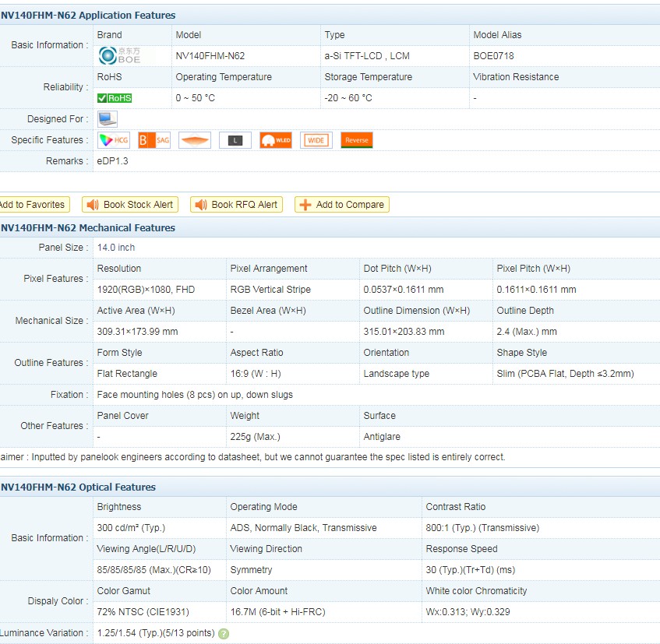660x644 pixels.
Task: Click the NV140FHM-N62 Optical Features heading
Action: [78, 487]
